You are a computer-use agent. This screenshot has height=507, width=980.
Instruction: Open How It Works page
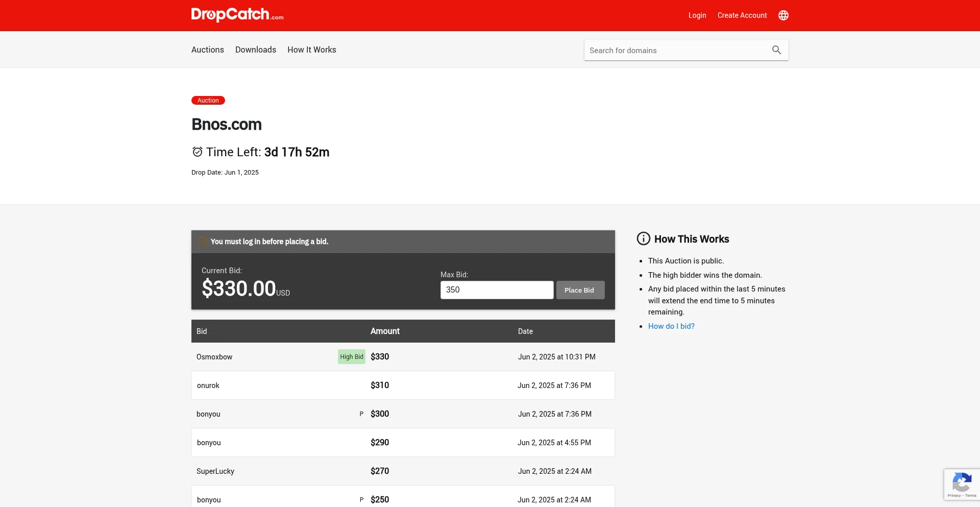(x=311, y=50)
